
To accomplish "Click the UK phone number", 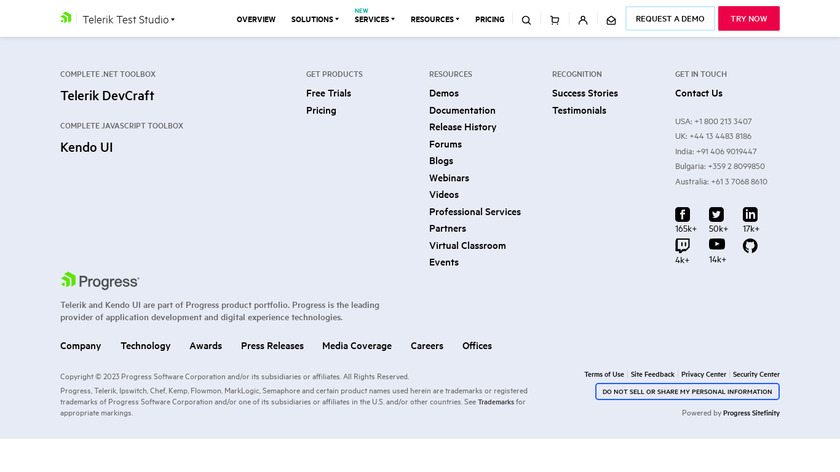I will coord(721,136).
